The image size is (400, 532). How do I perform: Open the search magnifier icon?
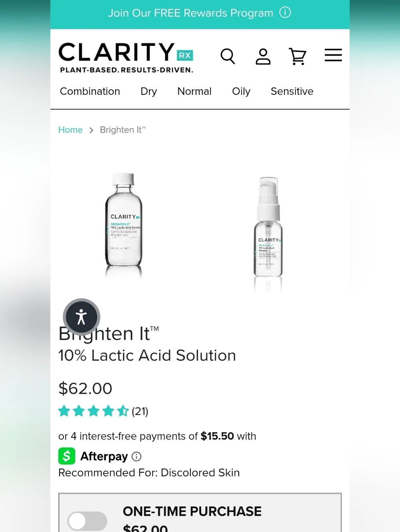pos(228,56)
